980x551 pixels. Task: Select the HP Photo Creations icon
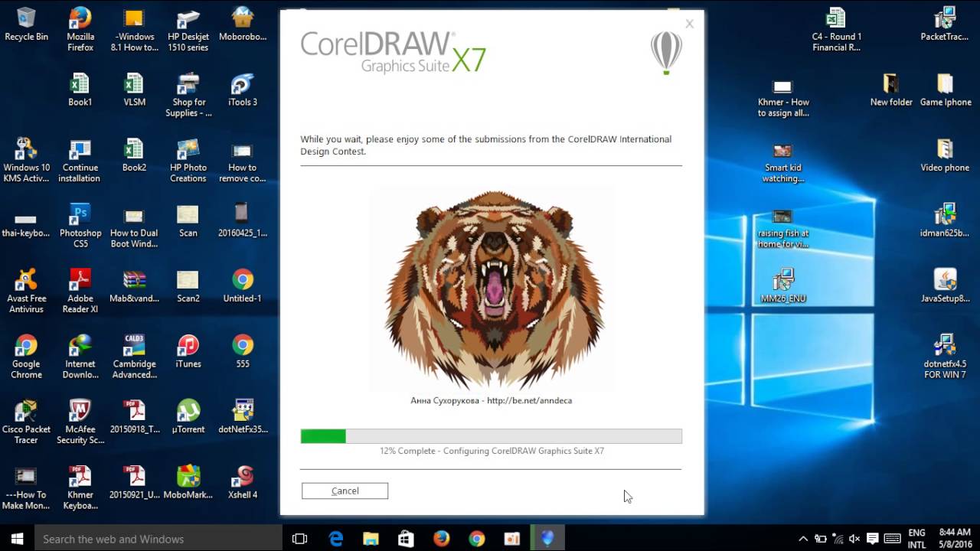188,160
